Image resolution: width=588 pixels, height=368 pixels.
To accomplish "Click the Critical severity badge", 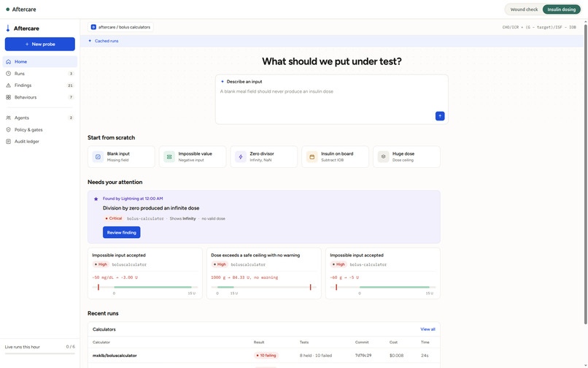I will coord(113,218).
